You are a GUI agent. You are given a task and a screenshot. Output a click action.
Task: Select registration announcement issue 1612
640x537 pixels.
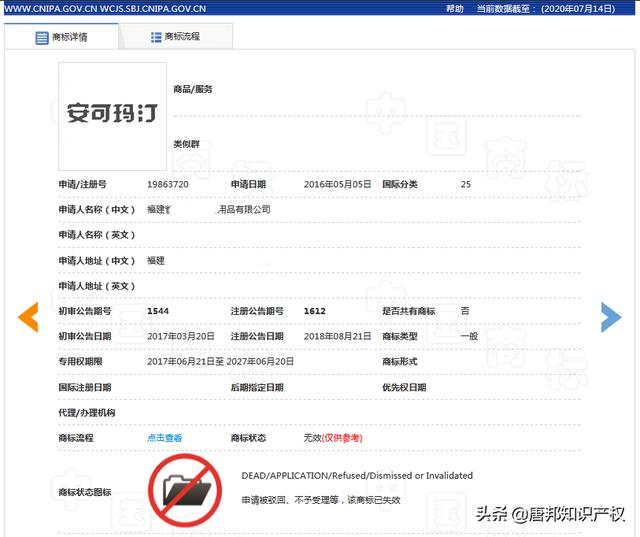[315, 311]
